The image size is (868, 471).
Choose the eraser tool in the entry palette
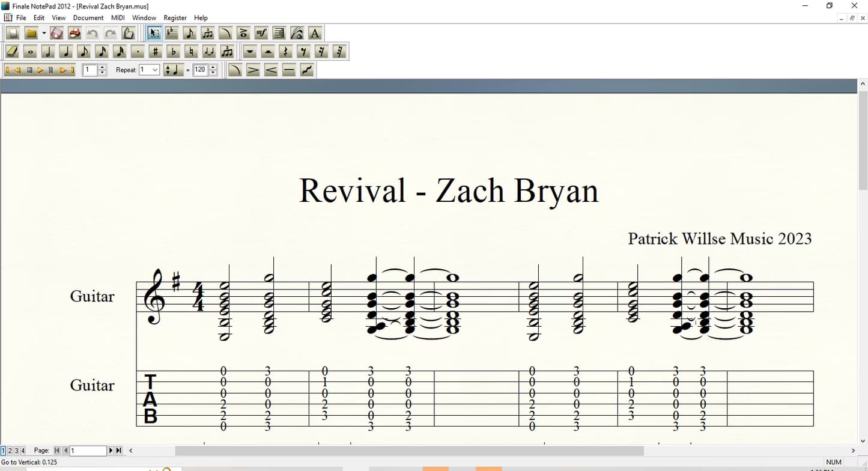point(11,52)
